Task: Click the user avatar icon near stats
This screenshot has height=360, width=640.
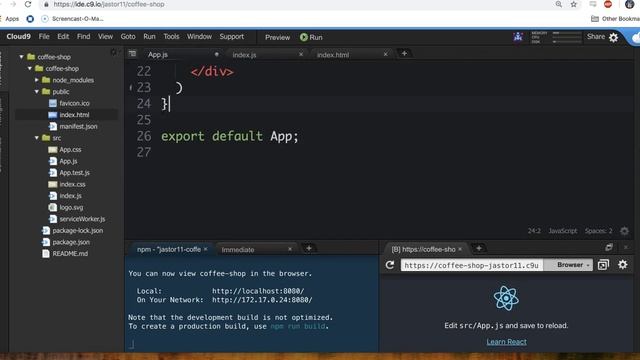Action: pyautogui.click(x=518, y=37)
